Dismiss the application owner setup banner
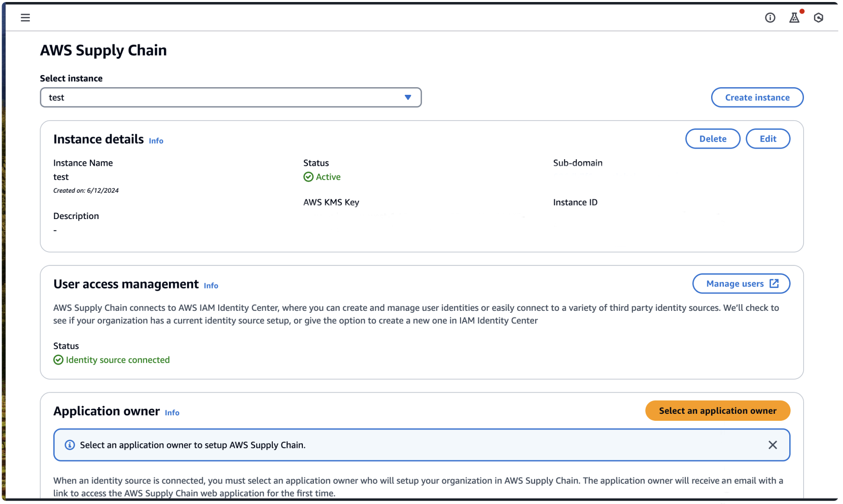The width and height of the screenshot is (843, 504). coord(773,445)
